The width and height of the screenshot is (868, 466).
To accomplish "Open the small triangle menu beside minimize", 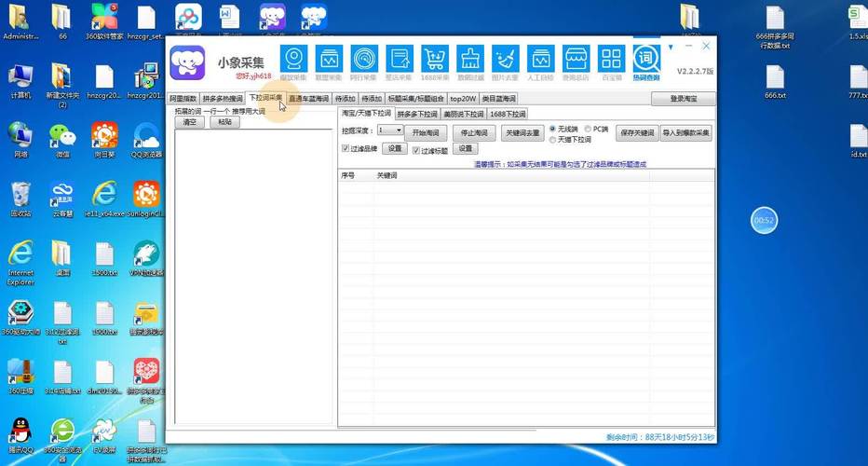I will (x=671, y=48).
